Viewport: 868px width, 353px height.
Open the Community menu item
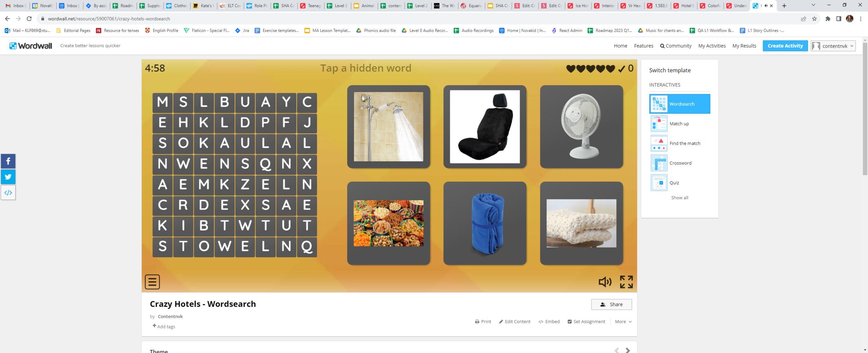click(x=676, y=46)
